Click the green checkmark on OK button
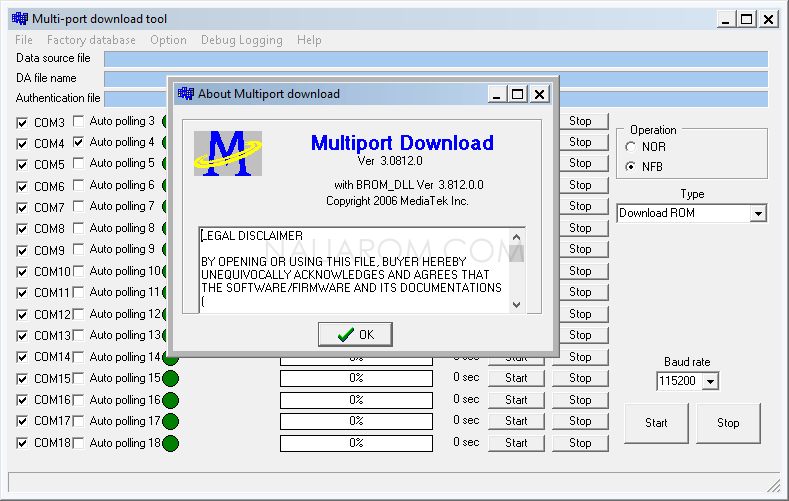789x501 pixels. pos(346,335)
